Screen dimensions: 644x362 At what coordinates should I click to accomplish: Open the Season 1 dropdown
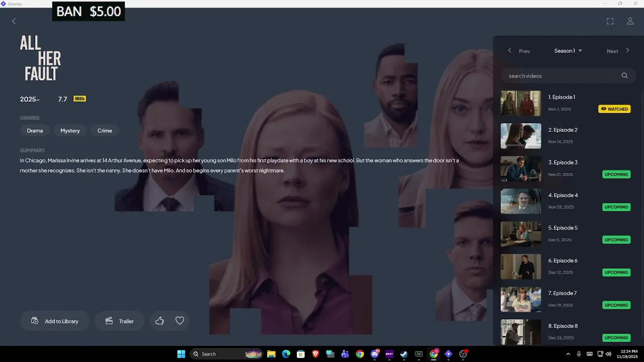click(x=568, y=51)
